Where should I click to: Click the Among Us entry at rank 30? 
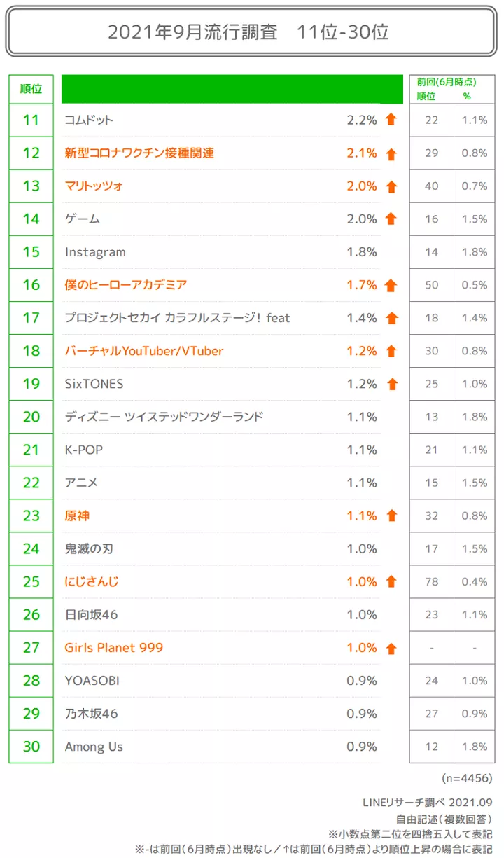click(94, 747)
